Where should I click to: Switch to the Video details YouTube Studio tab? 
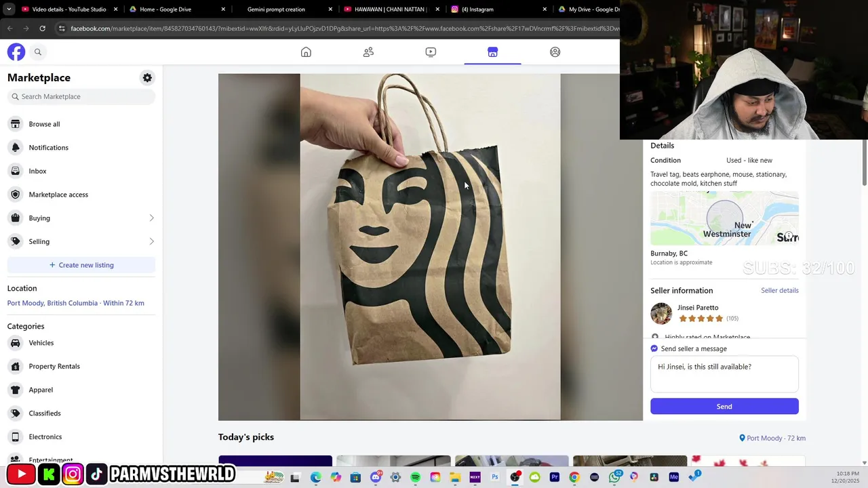point(69,9)
